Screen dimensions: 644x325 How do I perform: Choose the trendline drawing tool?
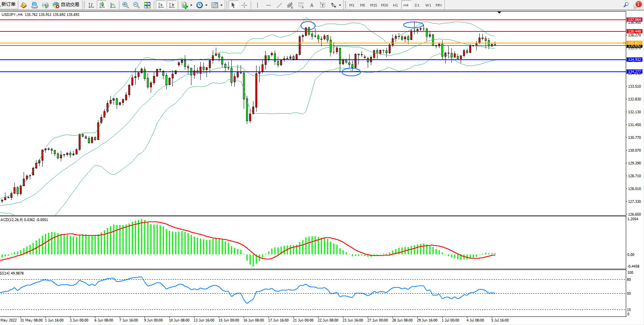279,5
